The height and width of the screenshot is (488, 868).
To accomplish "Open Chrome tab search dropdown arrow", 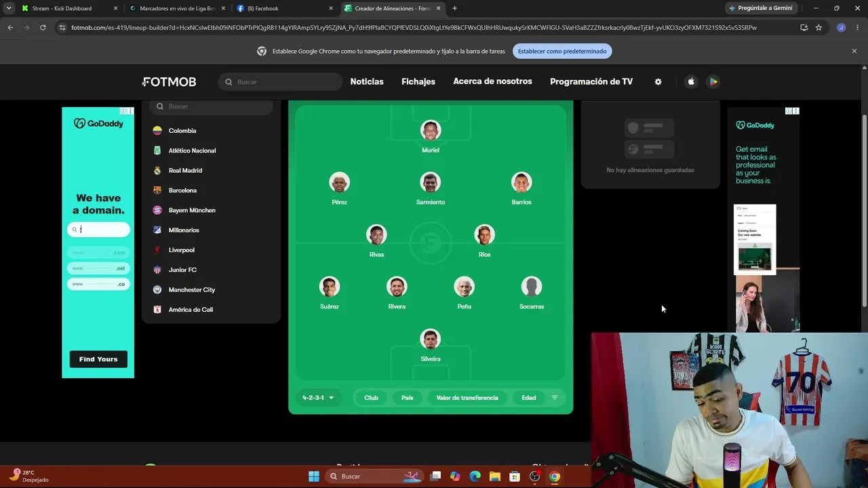I will [9, 8].
